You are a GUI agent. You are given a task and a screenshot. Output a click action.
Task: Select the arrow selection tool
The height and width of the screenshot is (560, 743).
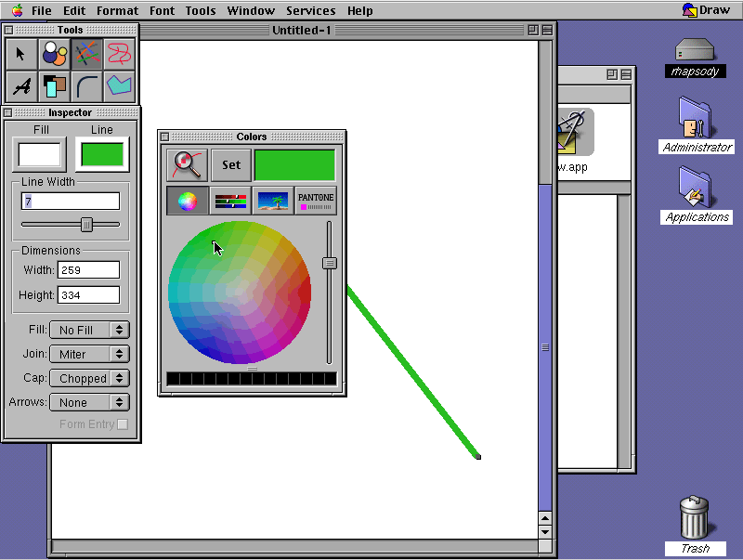point(21,54)
